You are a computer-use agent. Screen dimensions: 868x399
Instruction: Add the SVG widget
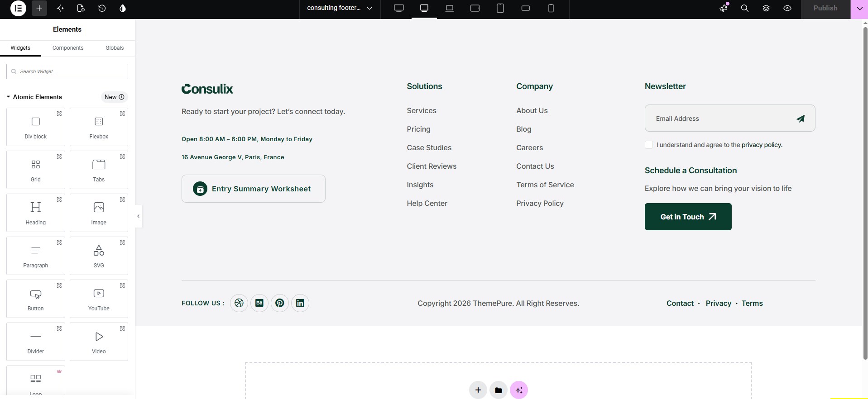(x=99, y=256)
